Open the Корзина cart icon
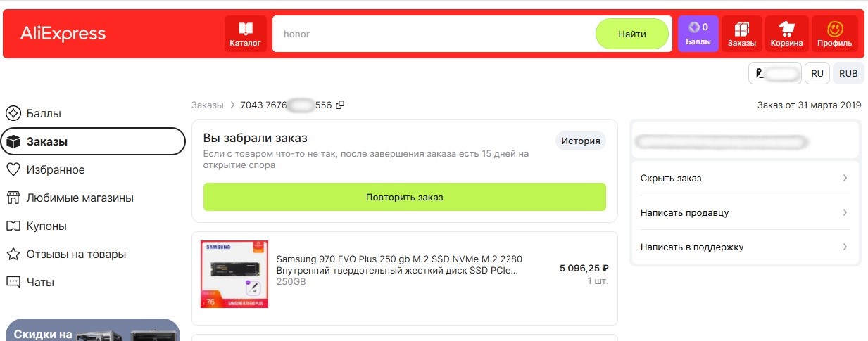 [786, 29]
